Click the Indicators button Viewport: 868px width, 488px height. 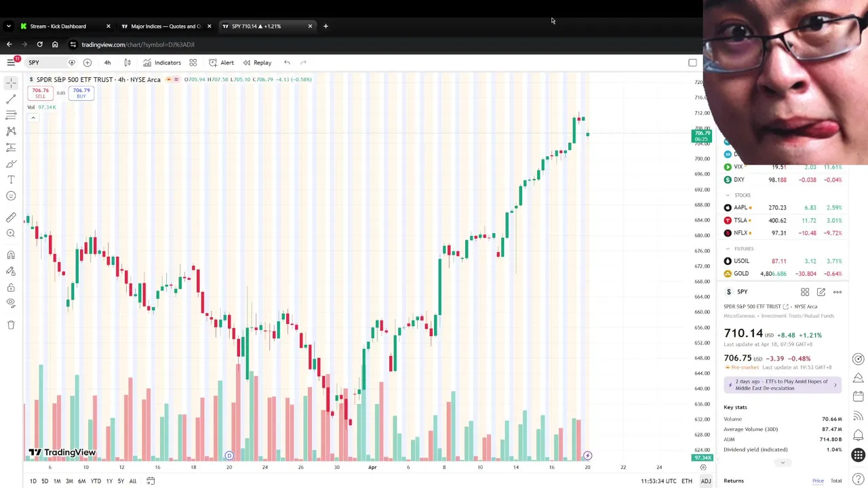coord(161,63)
